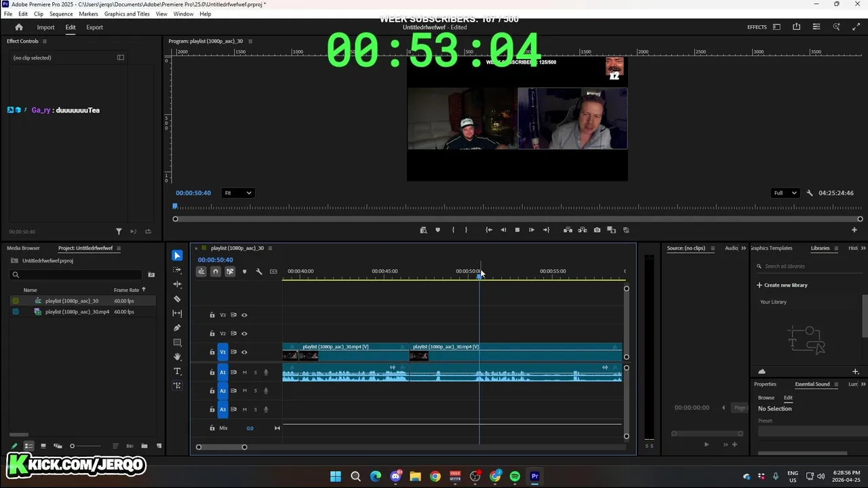
Task: Open program monitor settings wrench
Action: pyautogui.click(x=810, y=193)
